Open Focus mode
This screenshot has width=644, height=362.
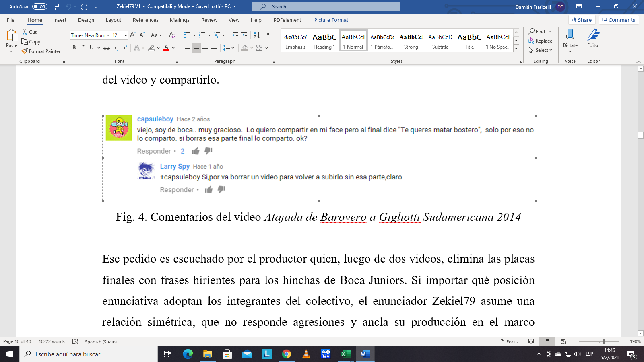pyautogui.click(x=509, y=341)
